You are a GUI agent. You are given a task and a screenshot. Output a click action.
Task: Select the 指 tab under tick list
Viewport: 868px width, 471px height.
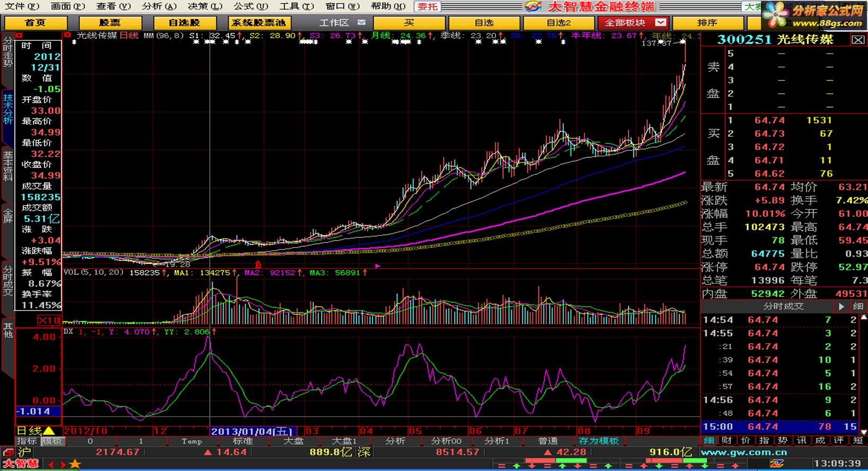(x=764, y=440)
